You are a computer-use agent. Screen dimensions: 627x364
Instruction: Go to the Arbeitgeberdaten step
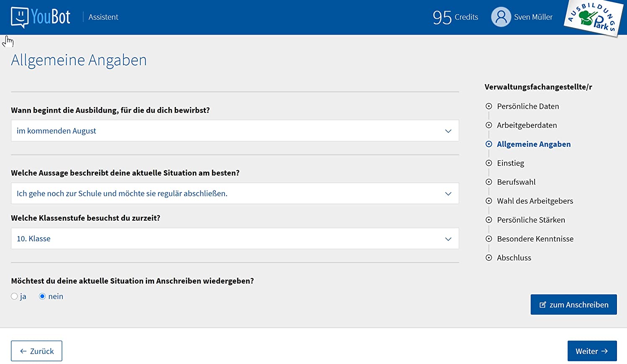(527, 125)
